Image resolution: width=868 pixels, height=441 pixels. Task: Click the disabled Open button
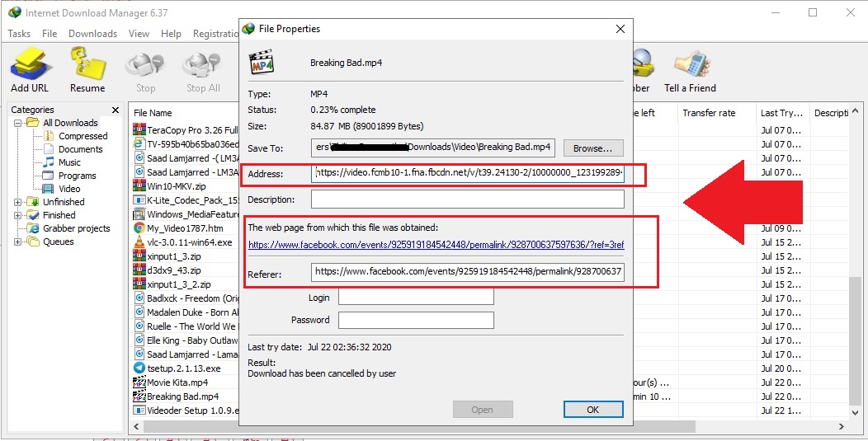[x=482, y=410]
